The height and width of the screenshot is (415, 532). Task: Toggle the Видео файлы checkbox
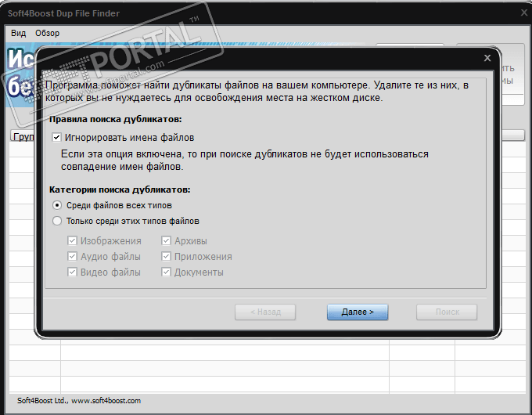(72, 272)
